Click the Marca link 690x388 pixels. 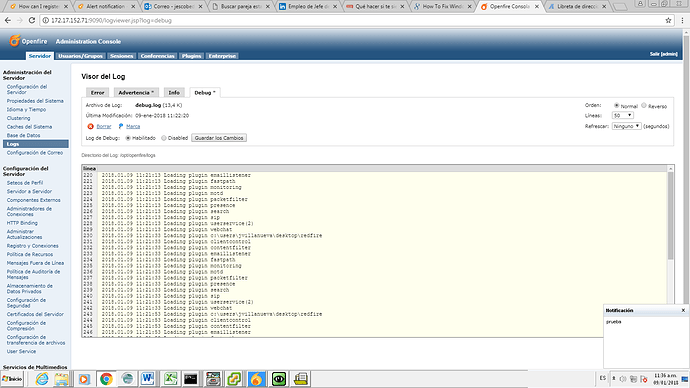pyautogui.click(x=133, y=126)
